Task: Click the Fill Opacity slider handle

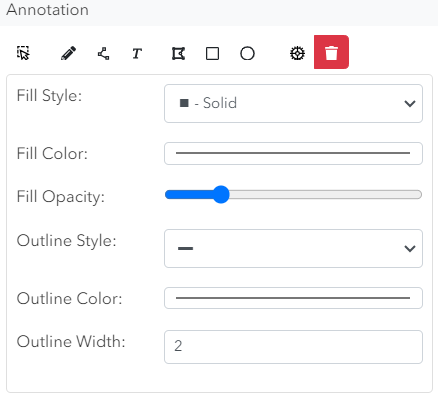Action: [x=221, y=194]
